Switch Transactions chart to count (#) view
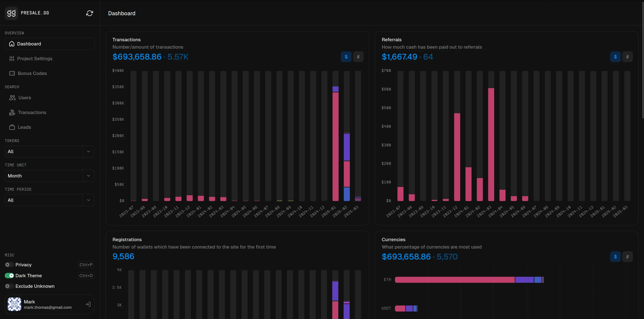 pos(358,57)
